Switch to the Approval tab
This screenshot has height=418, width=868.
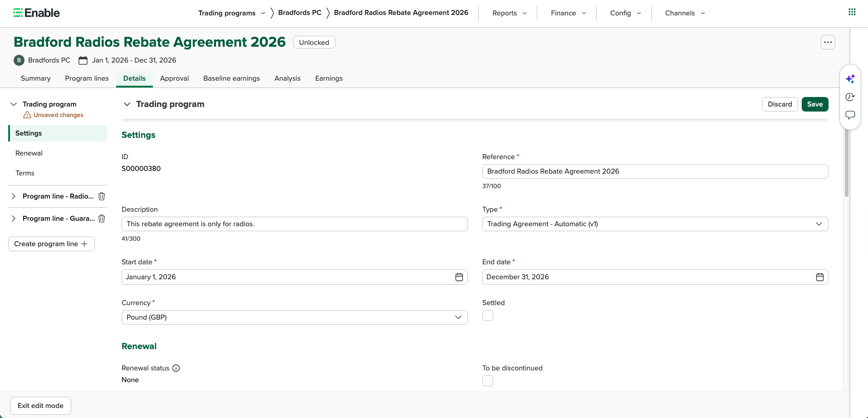(174, 78)
